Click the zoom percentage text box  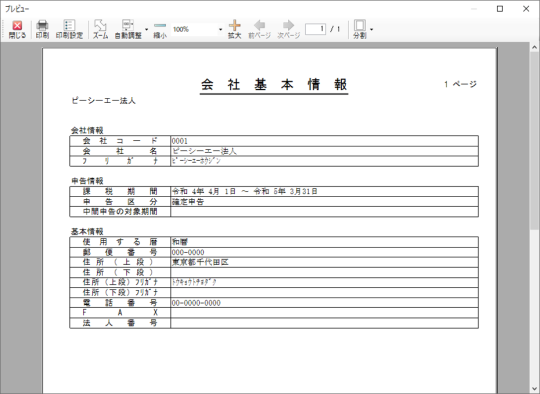[194, 29]
